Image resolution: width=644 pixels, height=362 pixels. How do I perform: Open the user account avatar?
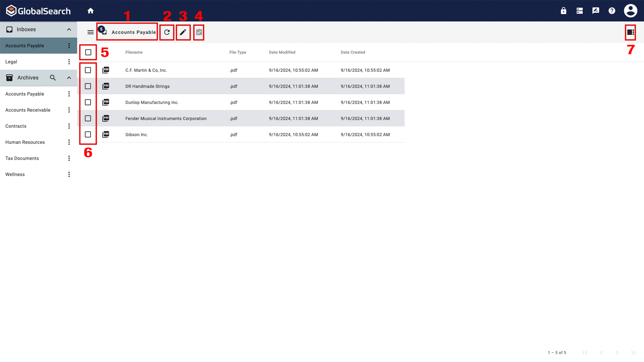tap(630, 10)
